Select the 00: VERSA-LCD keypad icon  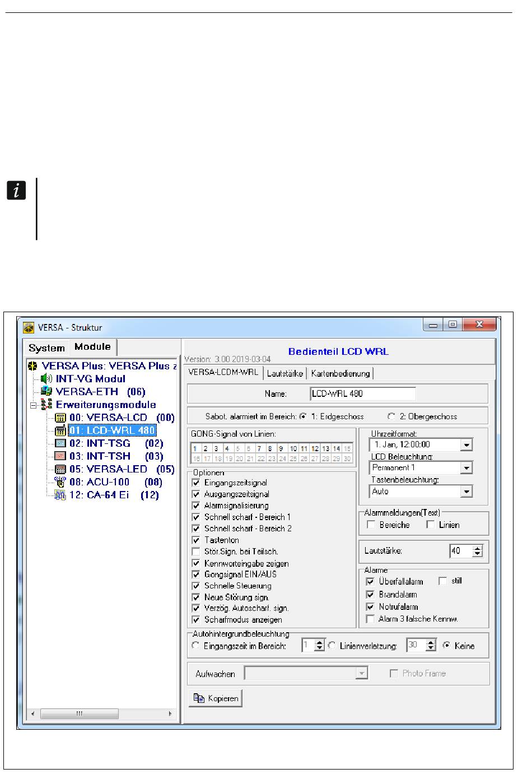coord(60,418)
